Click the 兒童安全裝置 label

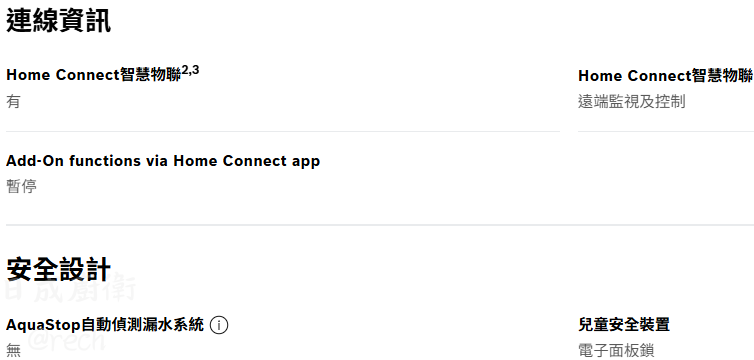(x=624, y=324)
